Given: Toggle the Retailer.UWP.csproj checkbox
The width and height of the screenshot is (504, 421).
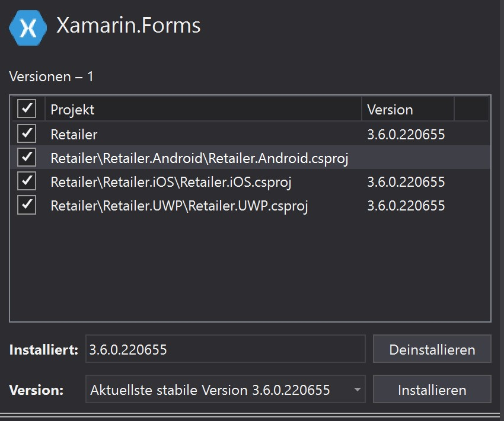Looking at the screenshot, I should 27,205.
